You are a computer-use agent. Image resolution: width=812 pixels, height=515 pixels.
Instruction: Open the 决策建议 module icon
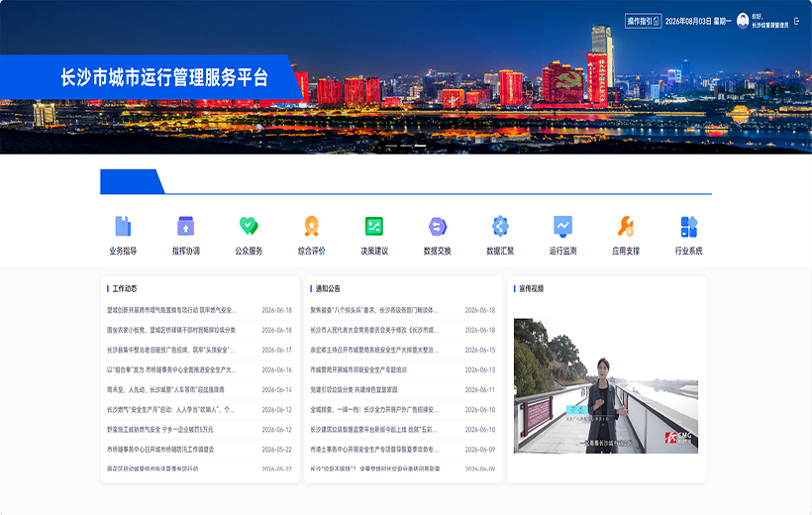(374, 227)
